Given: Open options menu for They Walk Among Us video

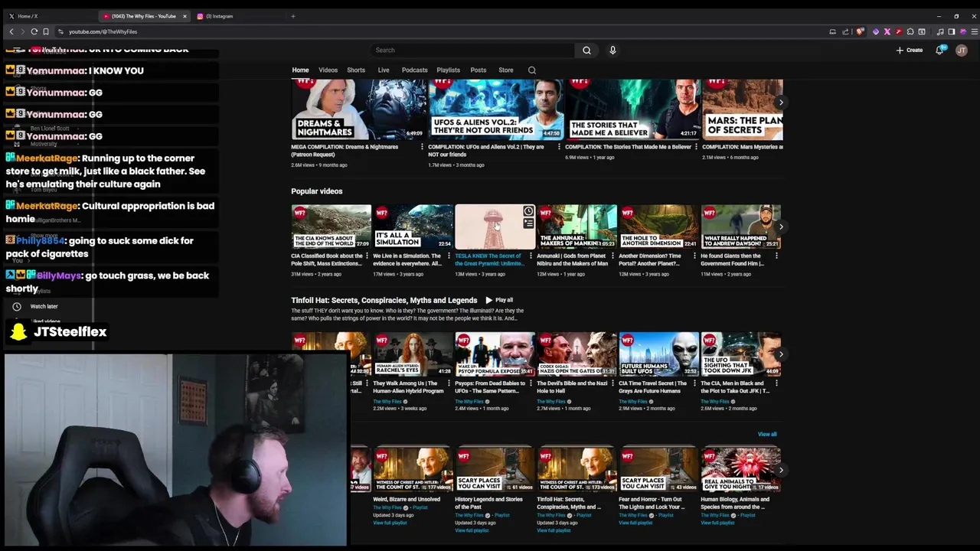Looking at the screenshot, I should click(x=449, y=383).
